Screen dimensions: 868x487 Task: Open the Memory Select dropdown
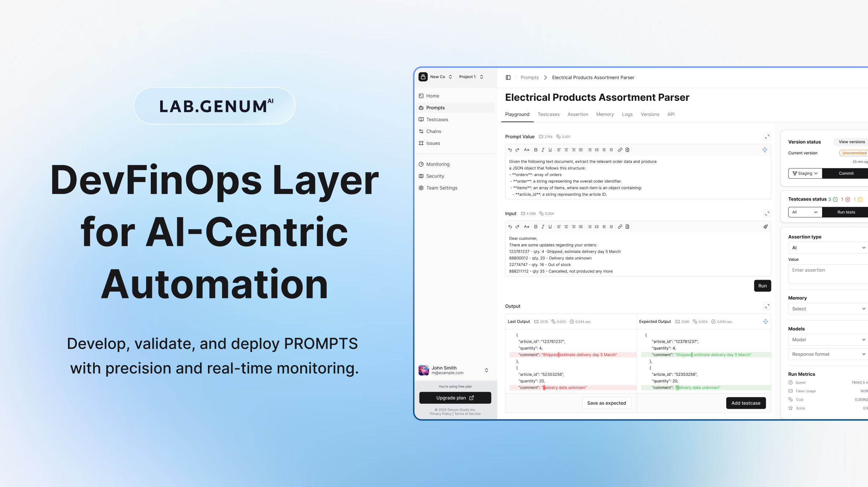click(828, 309)
